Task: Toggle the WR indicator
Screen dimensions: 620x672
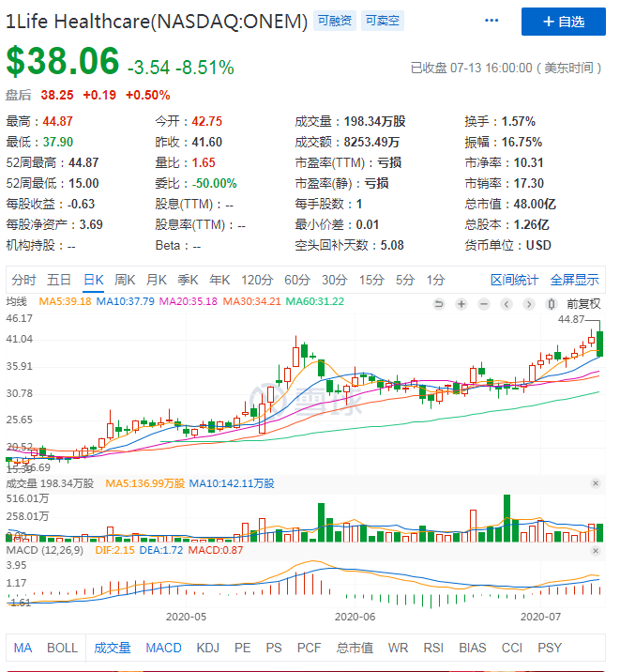Action: 398,648
